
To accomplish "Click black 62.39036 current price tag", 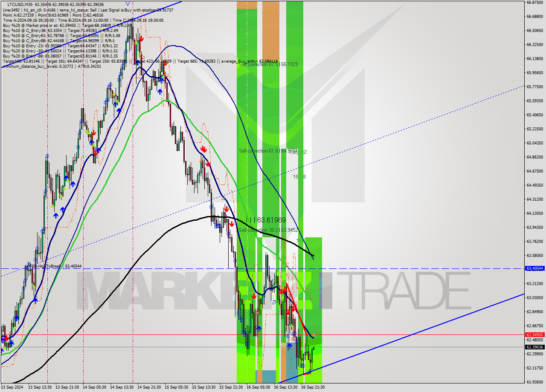I will pos(534,347).
